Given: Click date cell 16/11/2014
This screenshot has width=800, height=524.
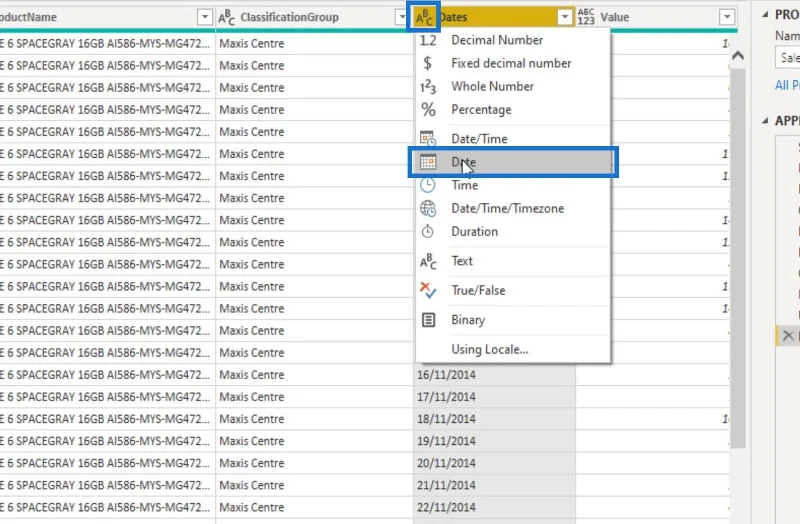Looking at the screenshot, I should pos(494,375).
